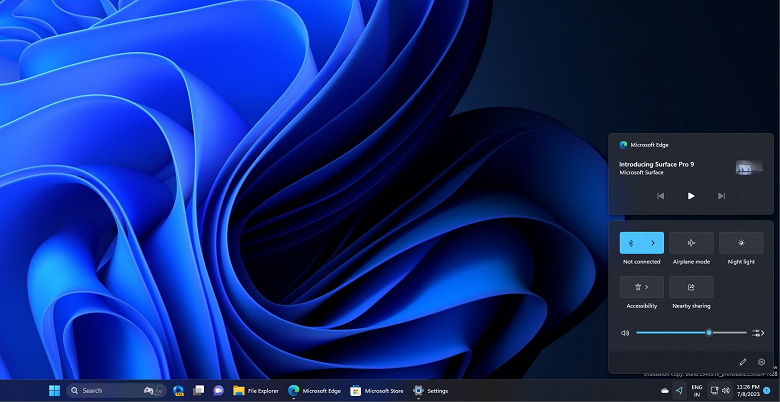Play the Introducing Surface Pro 9 media
Image resolution: width=780 pixels, height=402 pixels.
[691, 196]
